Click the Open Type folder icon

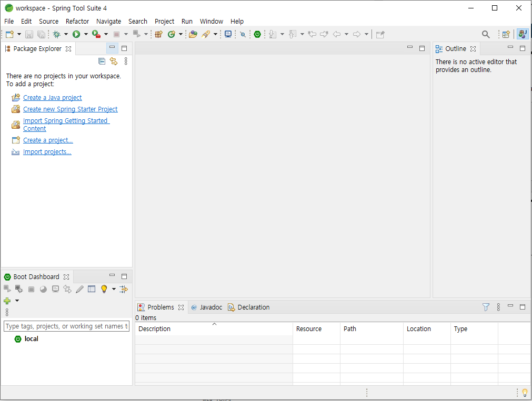pos(193,34)
